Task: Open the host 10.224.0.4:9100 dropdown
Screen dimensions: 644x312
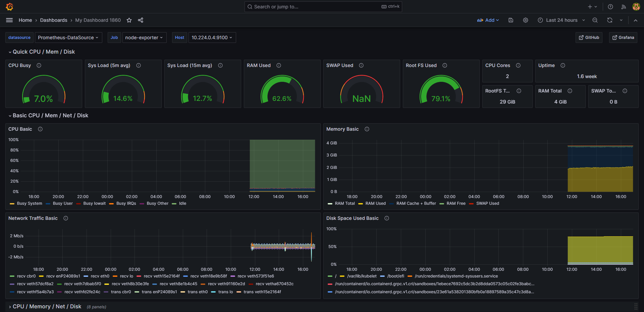Action: coord(212,38)
